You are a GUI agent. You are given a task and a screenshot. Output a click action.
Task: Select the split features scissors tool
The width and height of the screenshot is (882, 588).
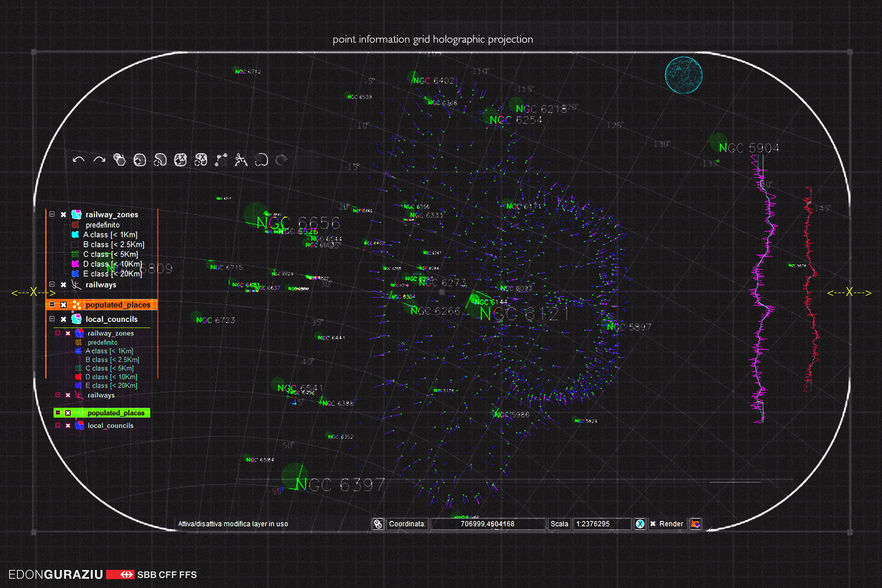(241, 160)
